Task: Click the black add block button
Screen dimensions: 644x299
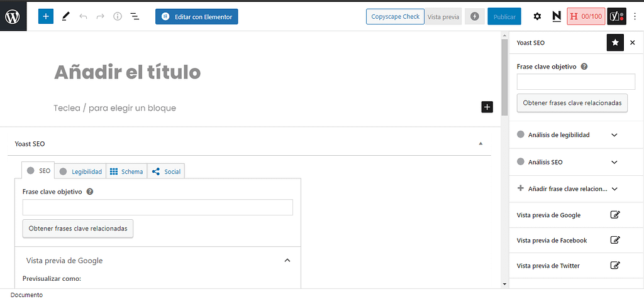Action: tap(487, 107)
